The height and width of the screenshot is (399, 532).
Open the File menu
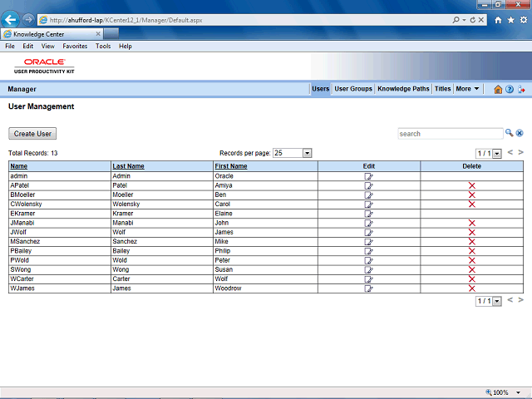tap(10, 47)
